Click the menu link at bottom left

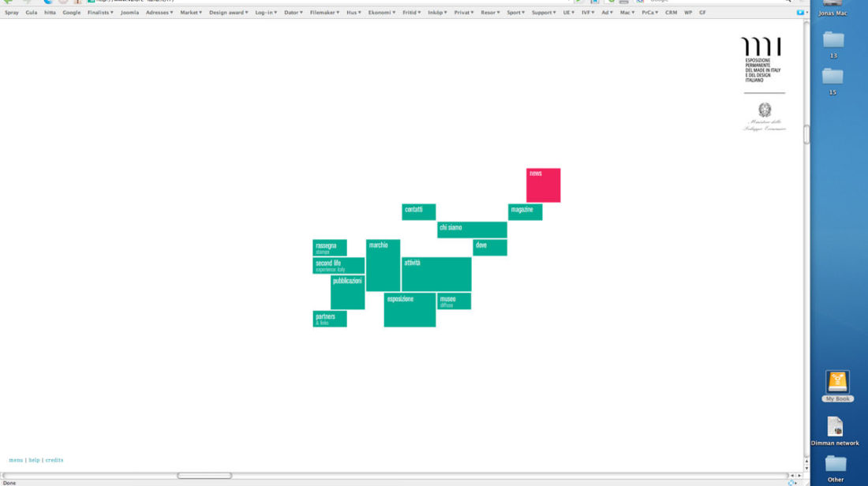[x=16, y=460]
